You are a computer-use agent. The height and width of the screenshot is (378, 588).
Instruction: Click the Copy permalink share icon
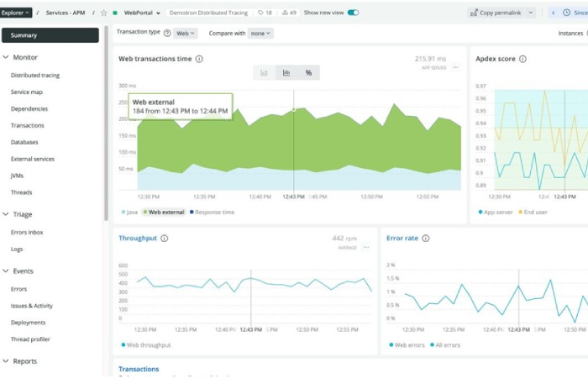pyautogui.click(x=474, y=13)
